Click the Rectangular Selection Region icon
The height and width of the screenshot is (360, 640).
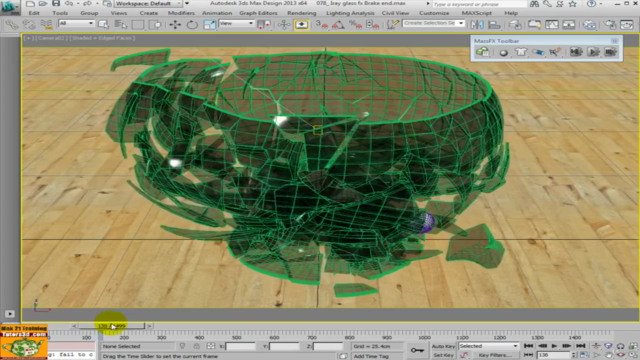pyautogui.click(x=138, y=24)
